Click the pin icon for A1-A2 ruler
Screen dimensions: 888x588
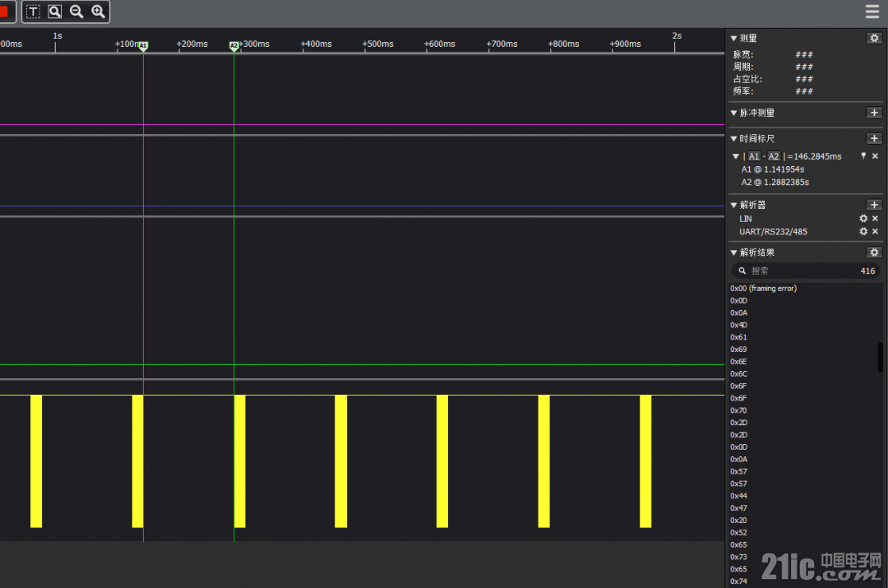(x=863, y=155)
